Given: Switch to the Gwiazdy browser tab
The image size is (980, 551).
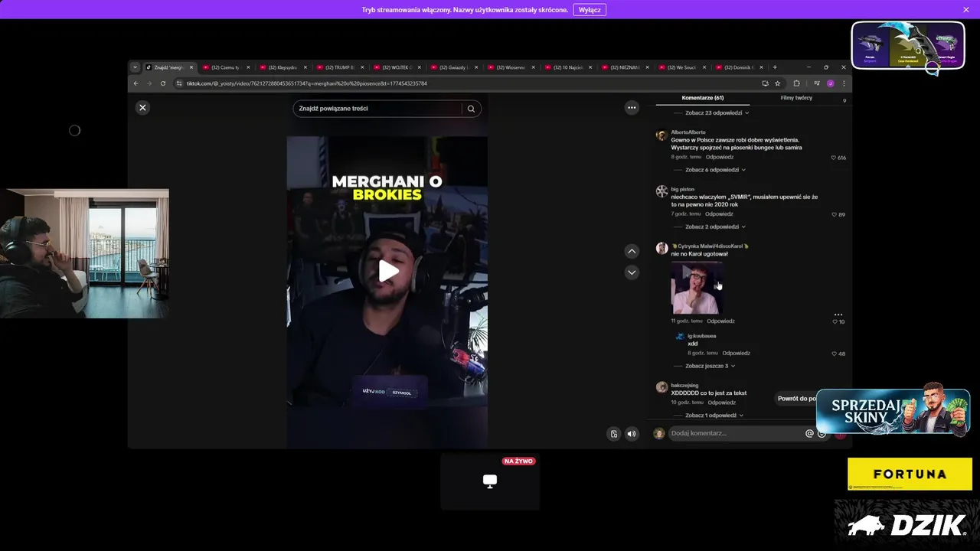Looking at the screenshot, I should pyautogui.click(x=453, y=67).
